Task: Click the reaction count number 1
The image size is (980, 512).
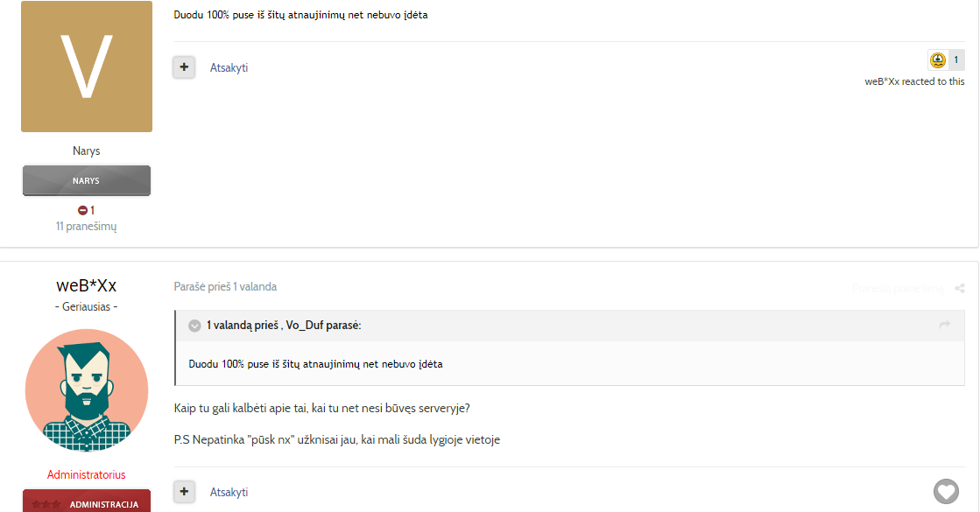Action: tap(955, 60)
